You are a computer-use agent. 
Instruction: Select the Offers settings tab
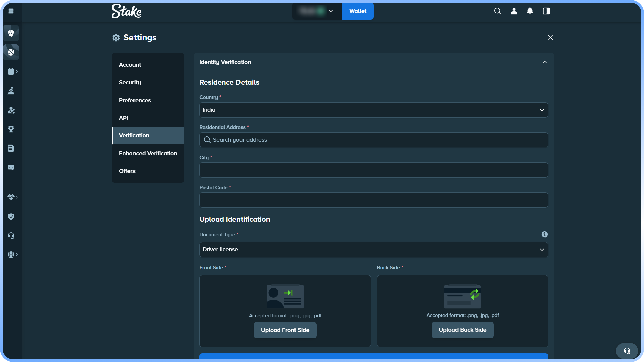click(x=148, y=171)
